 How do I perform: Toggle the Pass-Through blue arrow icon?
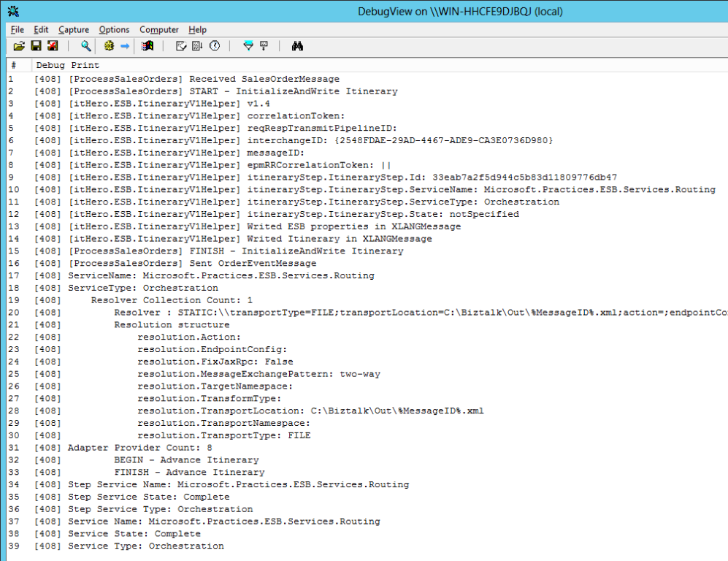pos(125,46)
